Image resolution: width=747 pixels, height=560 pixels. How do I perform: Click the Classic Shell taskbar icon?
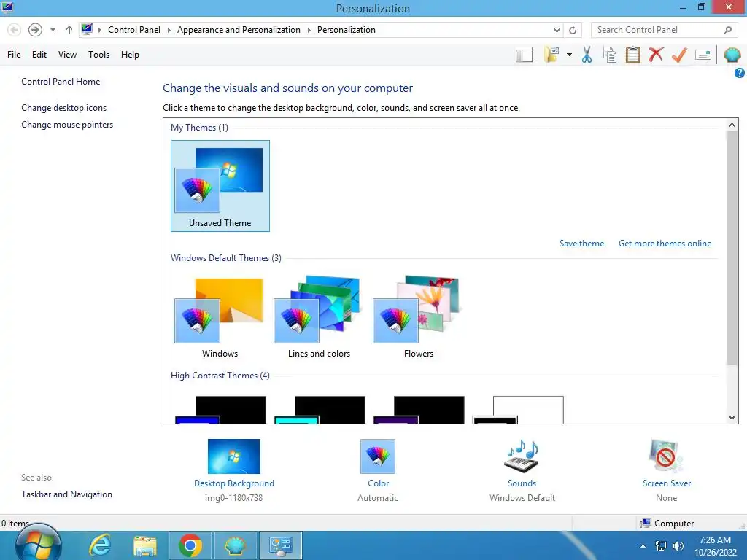click(236, 545)
